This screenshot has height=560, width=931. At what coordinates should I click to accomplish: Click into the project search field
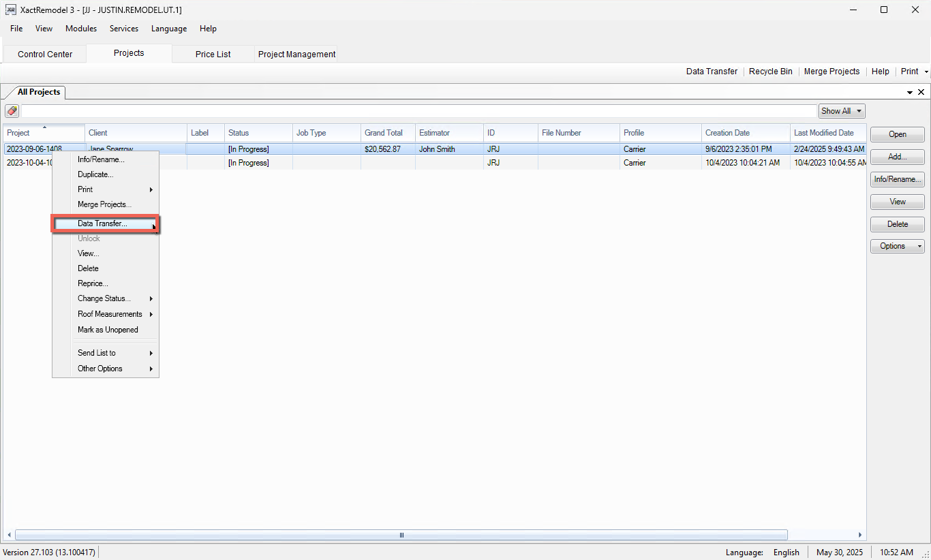tap(418, 111)
